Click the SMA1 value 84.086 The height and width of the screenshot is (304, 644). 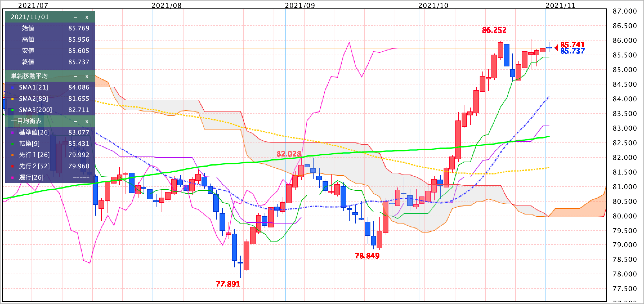tap(79, 87)
